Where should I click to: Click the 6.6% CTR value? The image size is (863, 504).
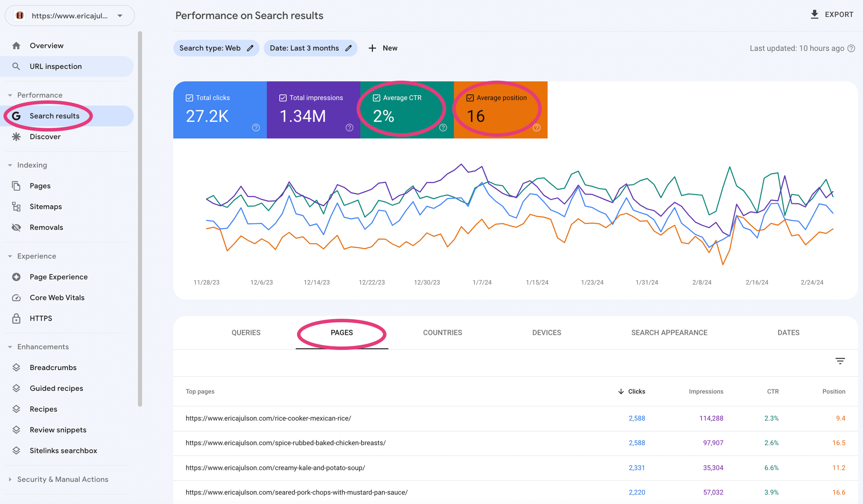771,468
